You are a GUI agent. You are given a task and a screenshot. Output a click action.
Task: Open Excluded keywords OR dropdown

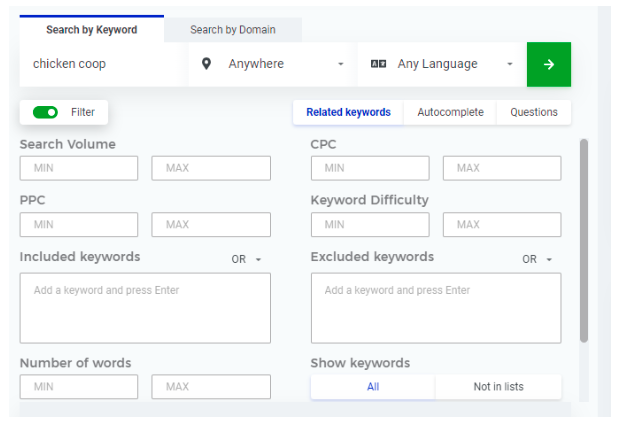pyautogui.click(x=536, y=259)
